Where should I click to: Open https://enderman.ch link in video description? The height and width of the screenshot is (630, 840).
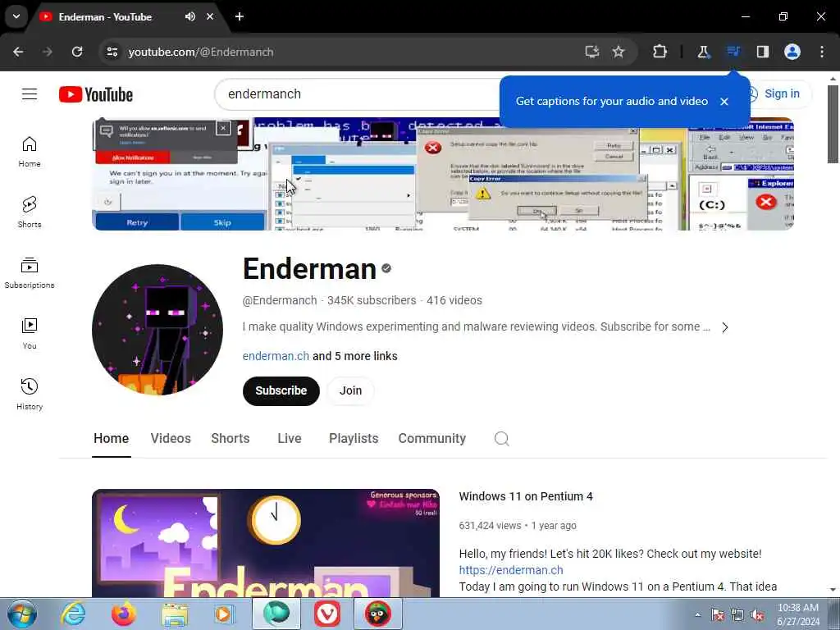click(511, 570)
